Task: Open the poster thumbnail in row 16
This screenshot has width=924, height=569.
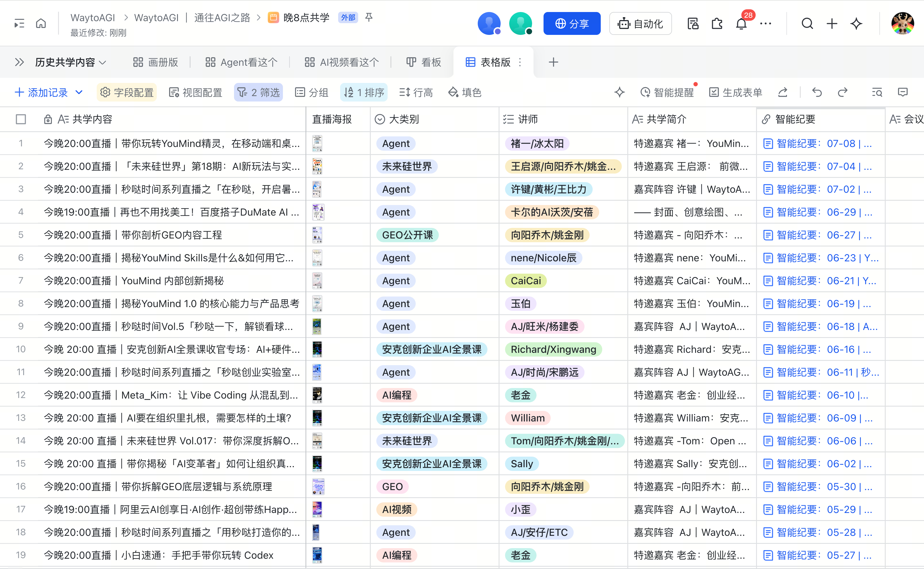Action: tap(318, 487)
